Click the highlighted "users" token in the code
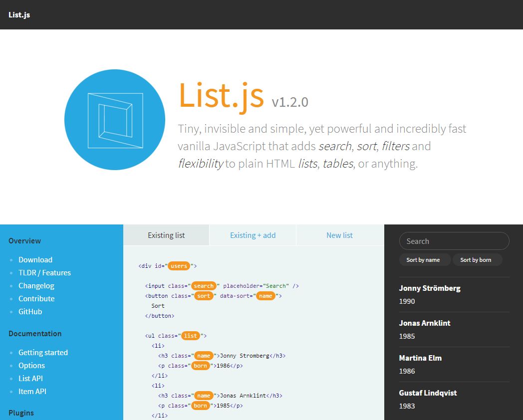Image resolution: width=523 pixels, height=420 pixels. 179,266
